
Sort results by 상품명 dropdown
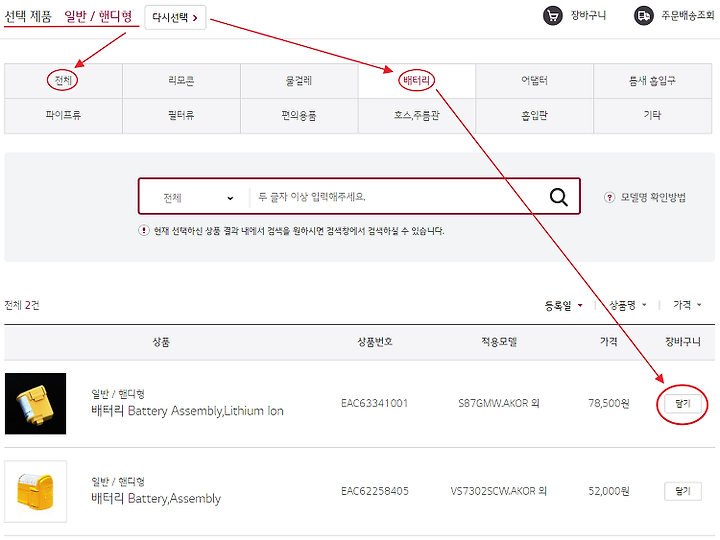point(627,305)
